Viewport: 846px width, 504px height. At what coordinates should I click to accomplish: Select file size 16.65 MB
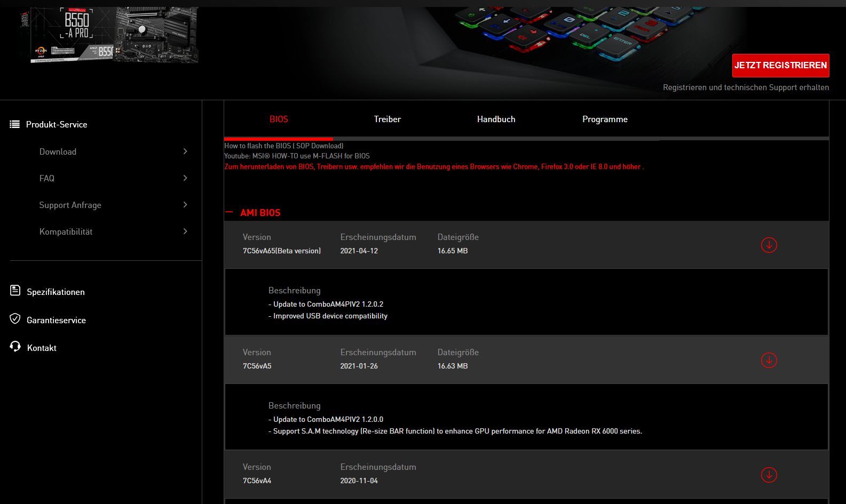453,251
